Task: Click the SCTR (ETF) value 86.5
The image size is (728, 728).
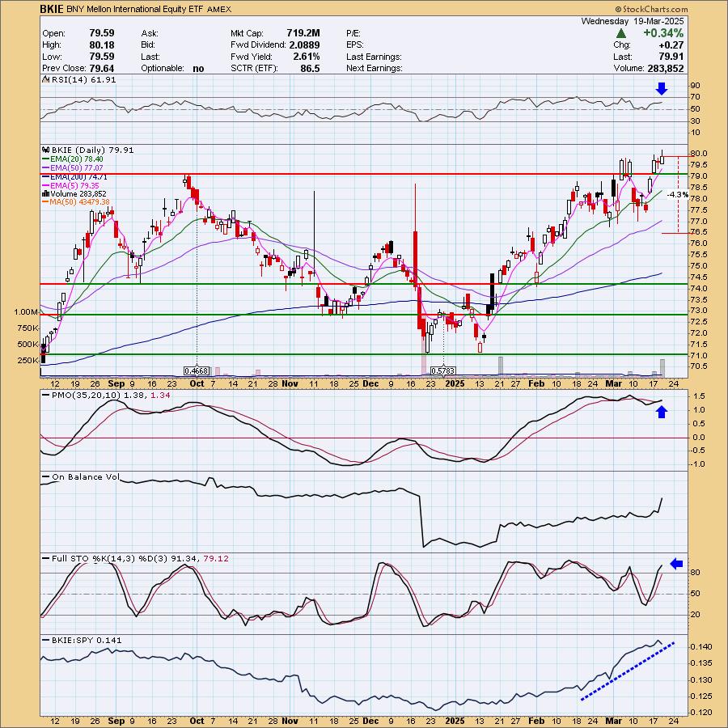Action: click(310, 68)
